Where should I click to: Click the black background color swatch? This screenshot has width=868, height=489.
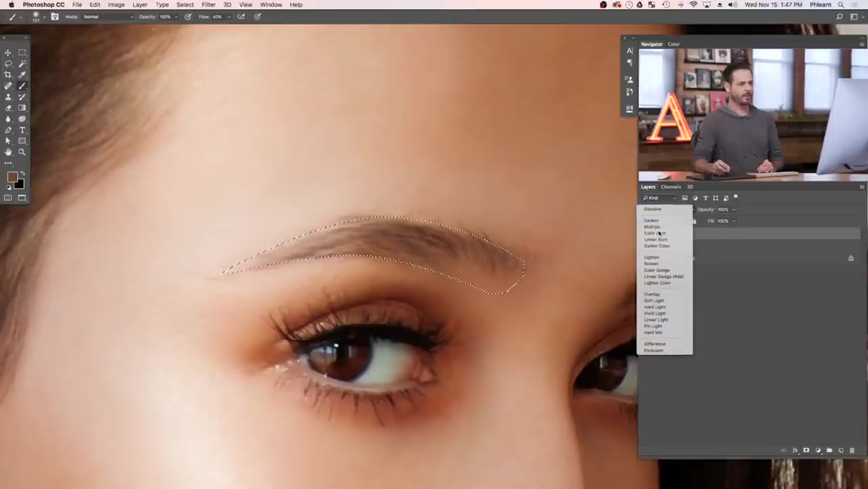pyautogui.click(x=20, y=184)
